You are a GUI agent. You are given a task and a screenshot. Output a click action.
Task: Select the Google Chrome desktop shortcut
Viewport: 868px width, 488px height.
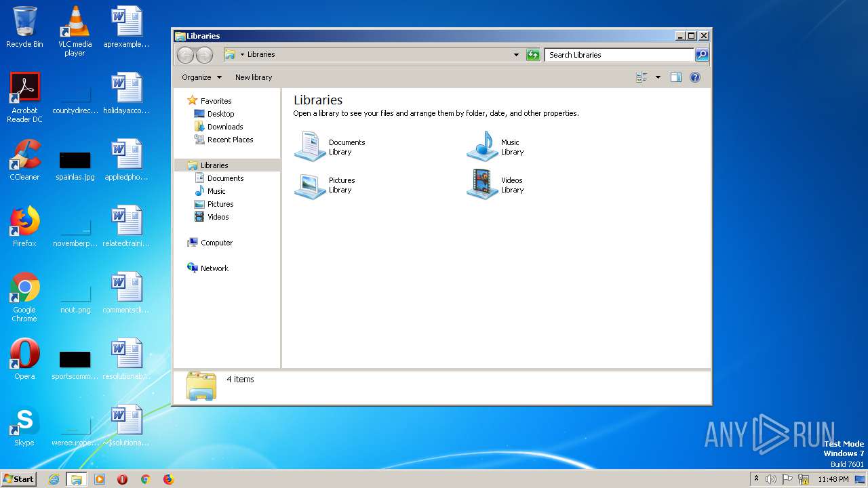(24, 297)
